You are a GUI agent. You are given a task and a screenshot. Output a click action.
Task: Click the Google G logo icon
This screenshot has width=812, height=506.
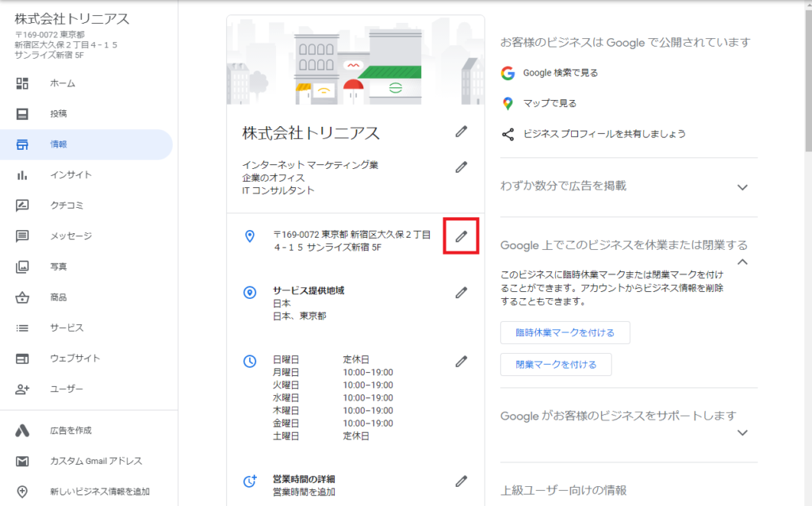(x=508, y=73)
